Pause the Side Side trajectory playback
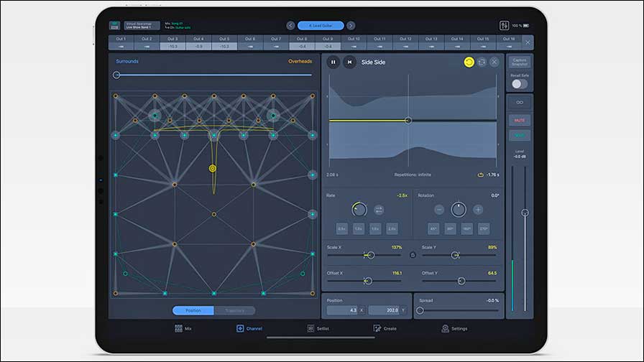 pyautogui.click(x=333, y=62)
